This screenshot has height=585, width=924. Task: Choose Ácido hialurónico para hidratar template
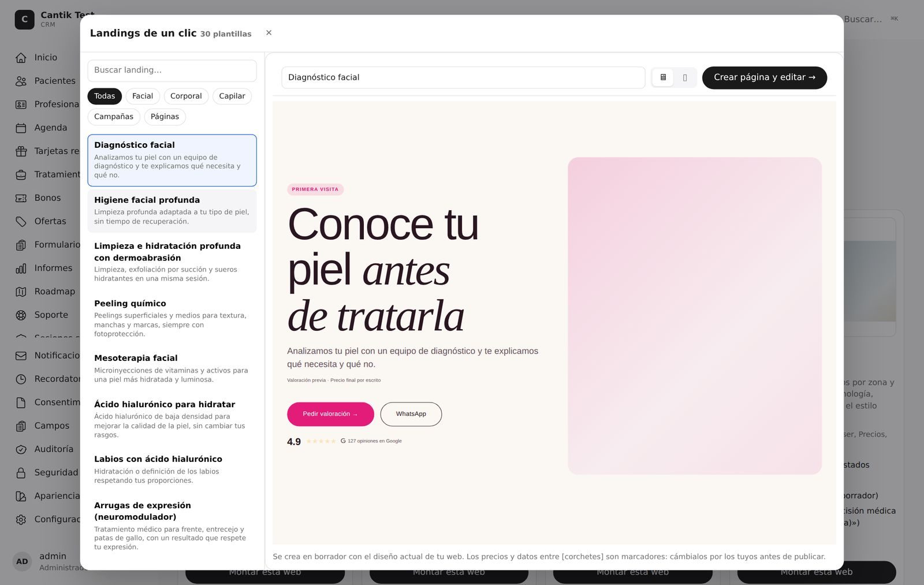coord(172,419)
